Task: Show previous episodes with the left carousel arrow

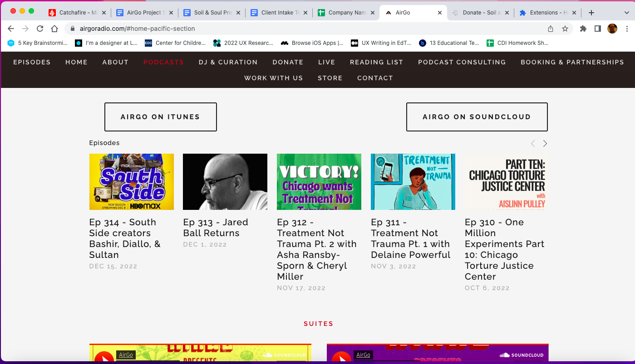Action: tap(533, 143)
